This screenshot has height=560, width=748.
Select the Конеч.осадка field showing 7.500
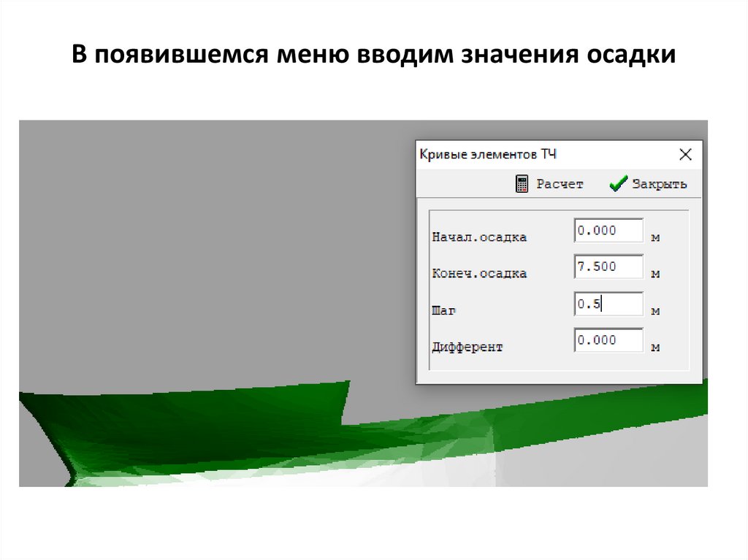tap(608, 266)
